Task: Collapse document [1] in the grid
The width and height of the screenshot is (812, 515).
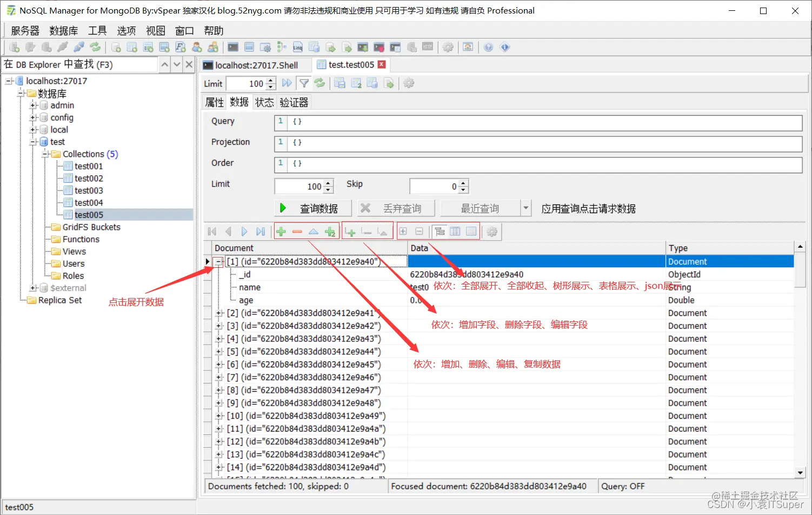Action: (218, 262)
